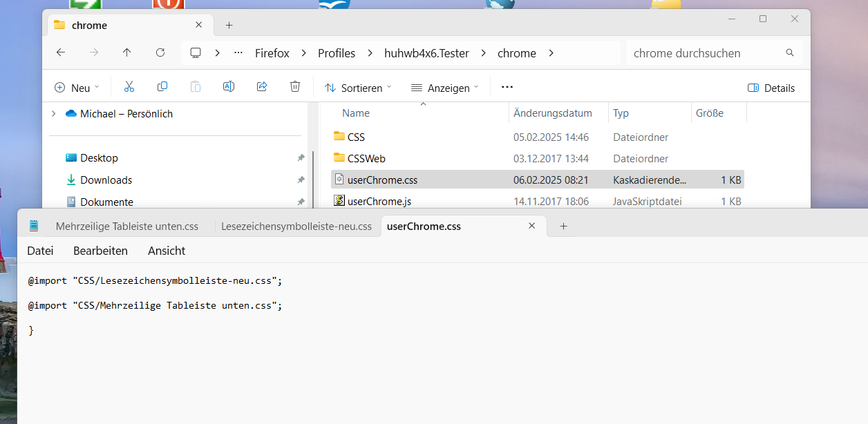Switch to Lesezeichensymbolleiste-neu.css tab

296,226
